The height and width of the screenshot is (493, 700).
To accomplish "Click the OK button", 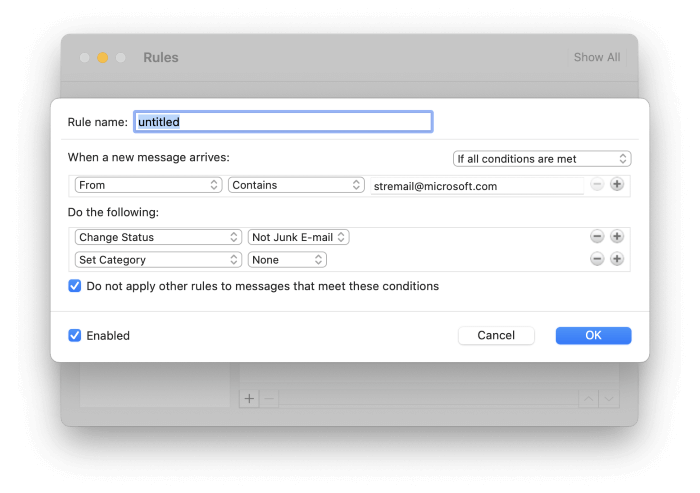I will click(x=593, y=335).
